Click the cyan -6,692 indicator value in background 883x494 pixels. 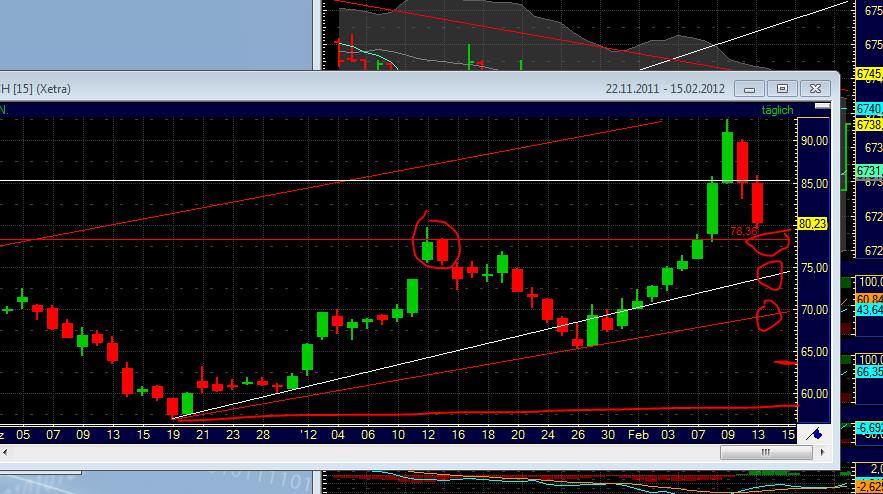[x=869, y=428]
